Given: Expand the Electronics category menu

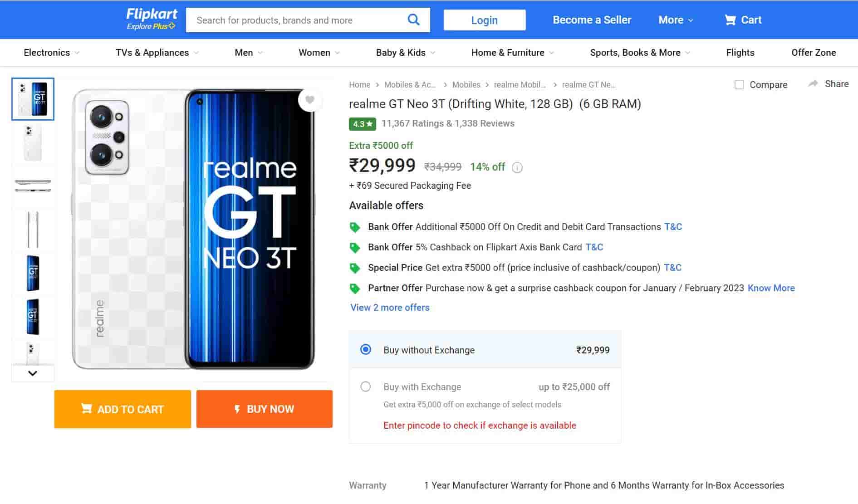Looking at the screenshot, I should pyautogui.click(x=51, y=53).
